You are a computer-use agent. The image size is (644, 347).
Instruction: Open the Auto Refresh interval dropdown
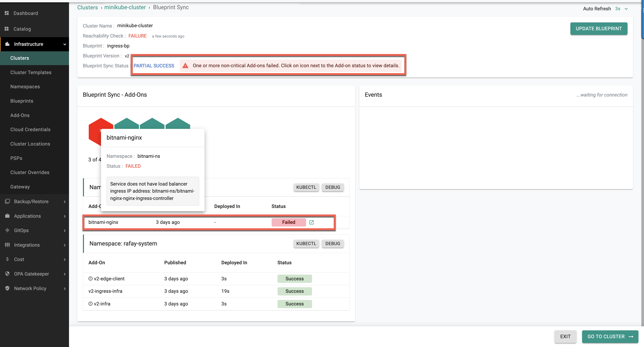pos(622,9)
